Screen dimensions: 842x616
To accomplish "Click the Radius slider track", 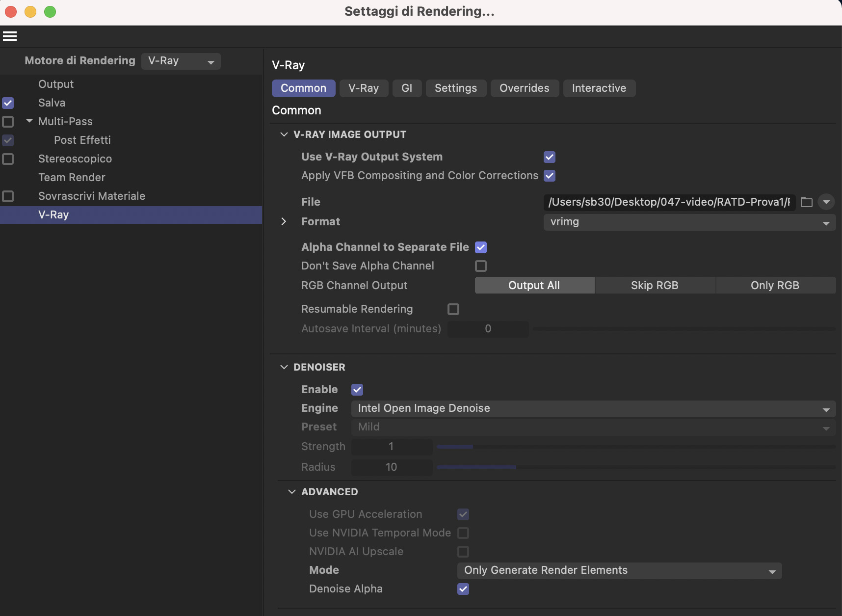I will click(x=636, y=467).
